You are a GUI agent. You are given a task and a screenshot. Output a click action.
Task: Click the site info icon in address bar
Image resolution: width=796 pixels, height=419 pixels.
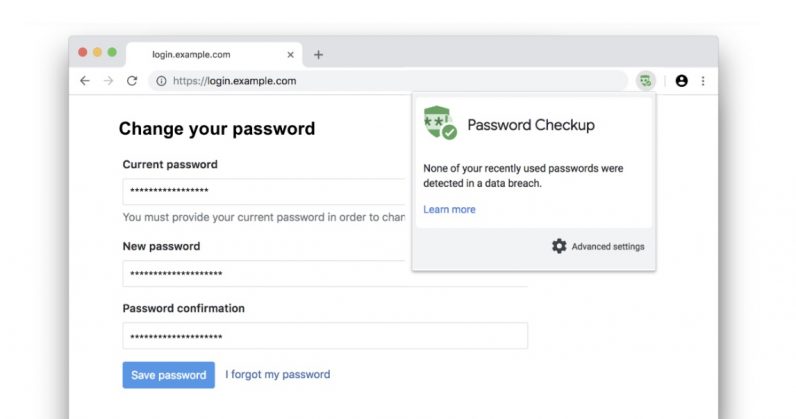pyautogui.click(x=160, y=81)
